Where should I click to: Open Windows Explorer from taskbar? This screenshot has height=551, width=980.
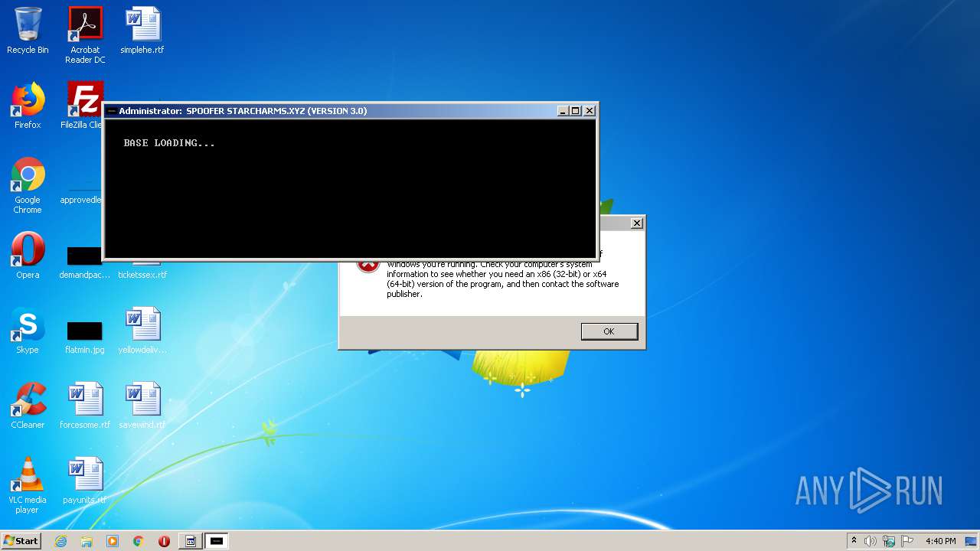[87, 541]
